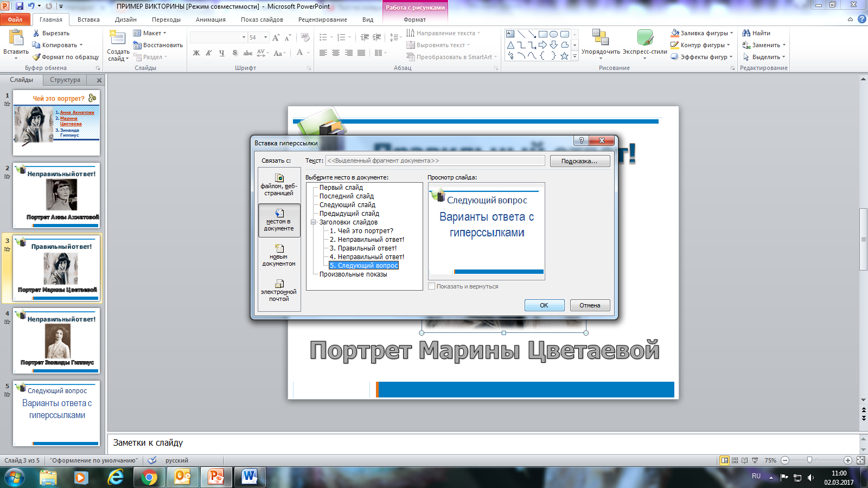Viewport: 868px width, 488px height.
Task: Click the zoom slider handle
Action: 809,460
